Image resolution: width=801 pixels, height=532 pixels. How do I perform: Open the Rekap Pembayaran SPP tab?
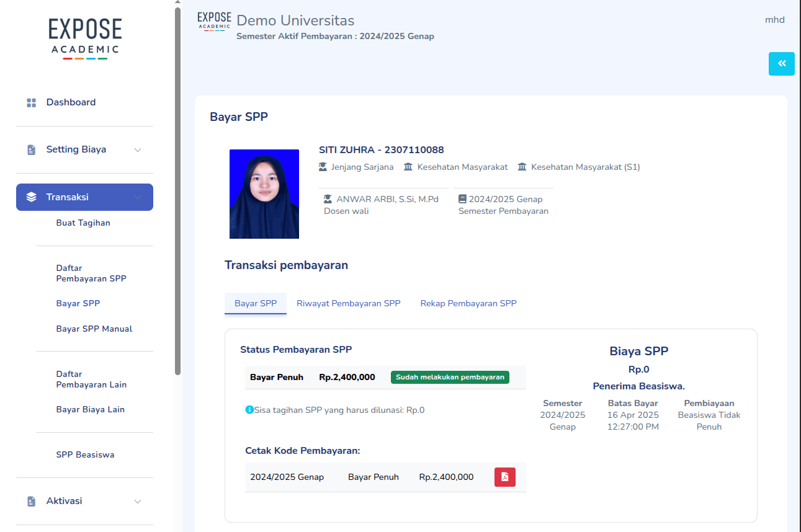468,303
